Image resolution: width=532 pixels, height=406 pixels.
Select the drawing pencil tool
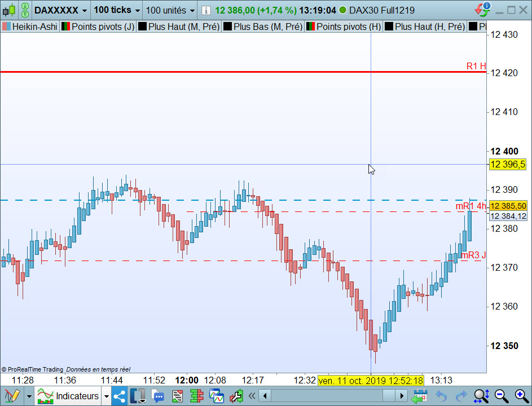12,396
